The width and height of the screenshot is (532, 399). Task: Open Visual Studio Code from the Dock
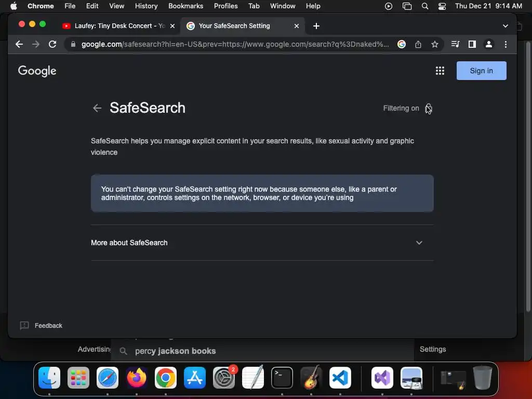pos(340,378)
